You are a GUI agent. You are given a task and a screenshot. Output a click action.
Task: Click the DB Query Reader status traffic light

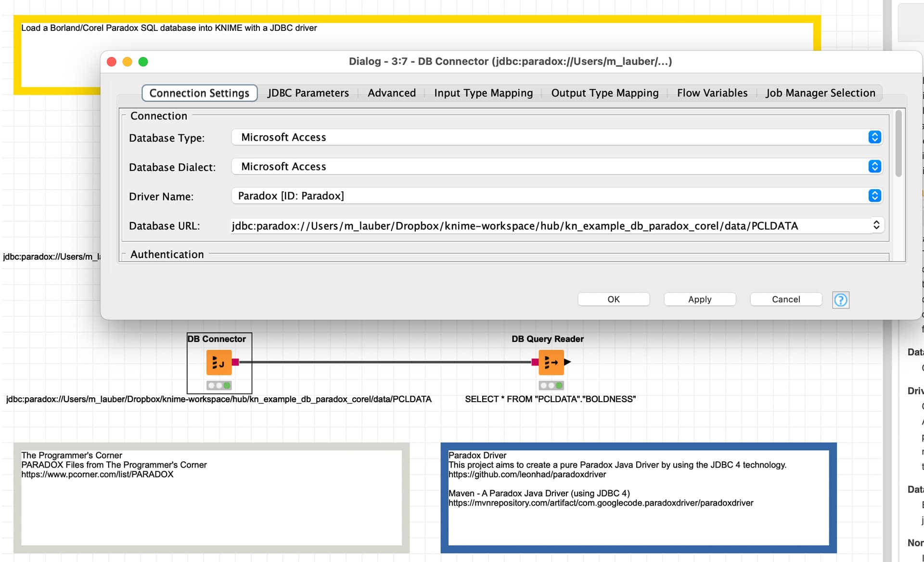pyautogui.click(x=551, y=385)
